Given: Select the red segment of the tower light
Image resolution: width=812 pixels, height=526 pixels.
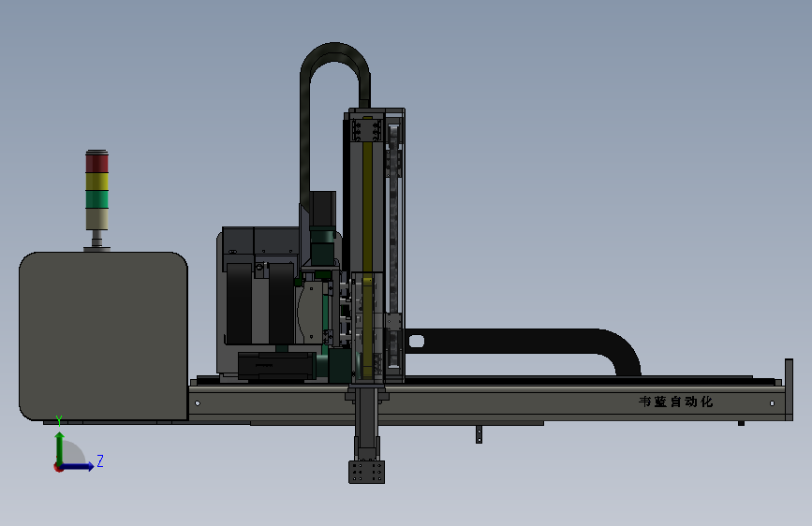Looking at the screenshot, I should tap(96, 163).
